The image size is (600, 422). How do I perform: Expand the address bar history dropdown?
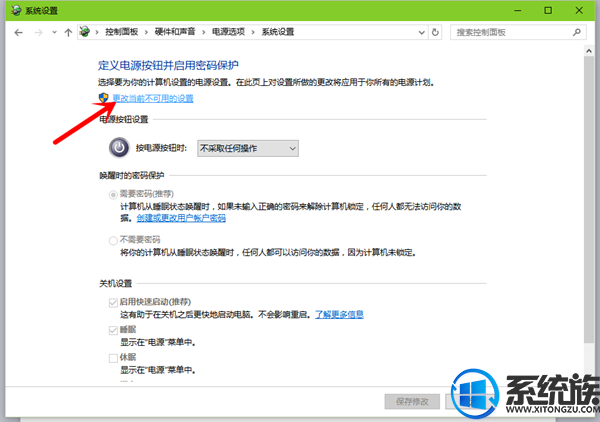click(422, 33)
